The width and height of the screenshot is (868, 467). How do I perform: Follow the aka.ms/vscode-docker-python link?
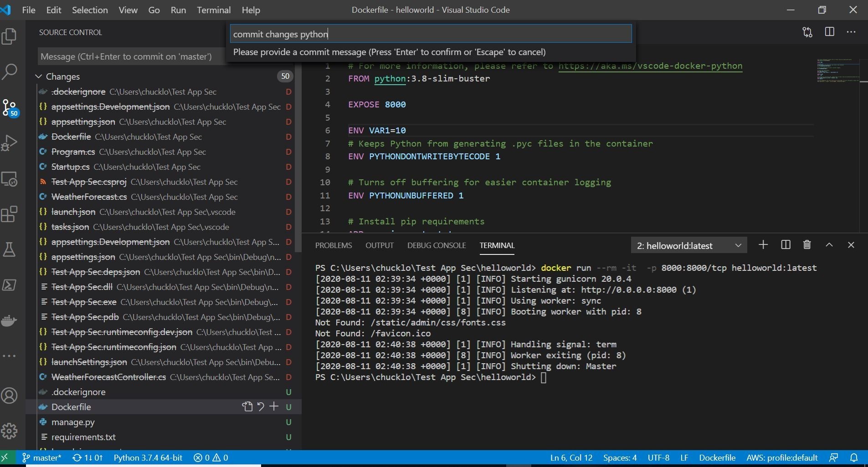click(x=650, y=66)
